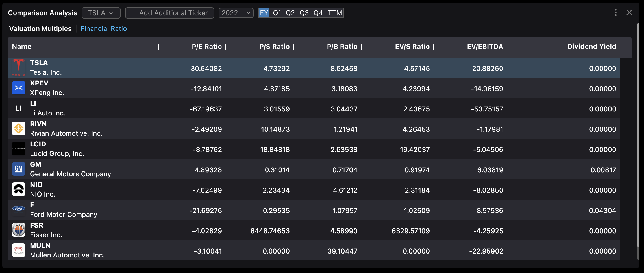Click GM P/E value 4.89328
The image size is (644, 273).
click(x=208, y=170)
